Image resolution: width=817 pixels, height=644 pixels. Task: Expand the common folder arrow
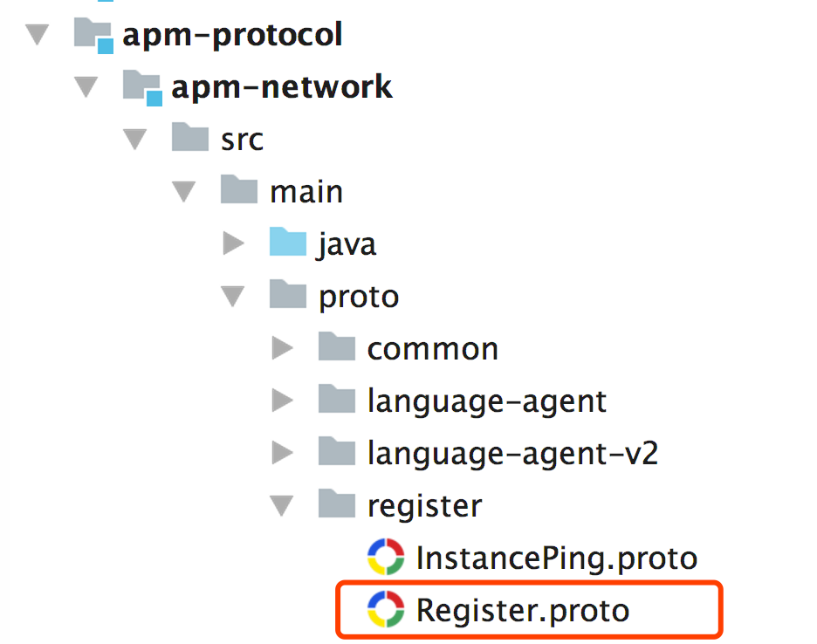(x=282, y=348)
